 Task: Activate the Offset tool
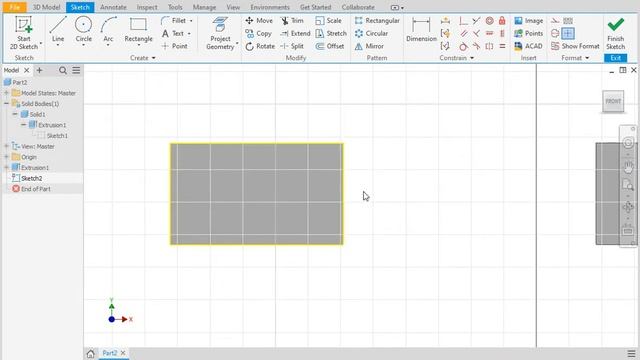click(330, 46)
